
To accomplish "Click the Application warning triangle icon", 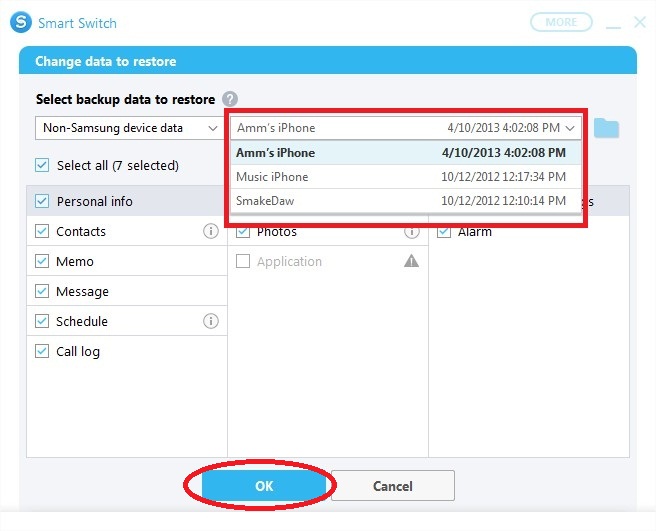I will pos(411,261).
